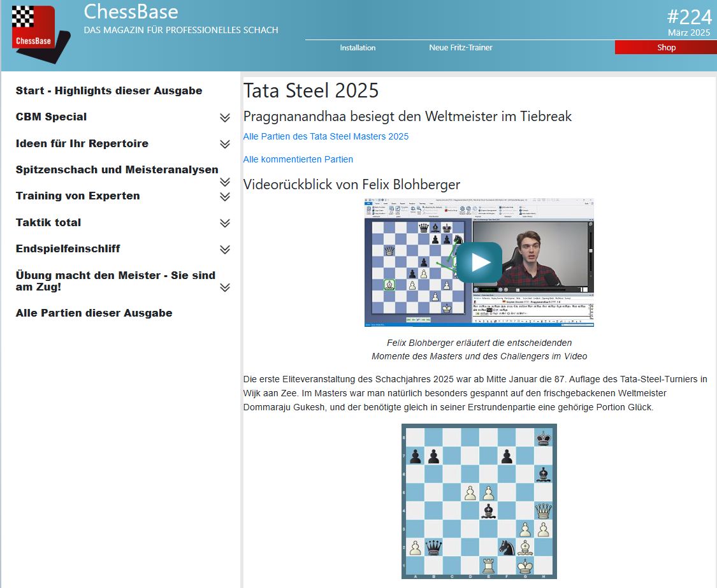Open Alle Partien dieser Ausgabe
The image size is (717, 588).
(x=94, y=313)
